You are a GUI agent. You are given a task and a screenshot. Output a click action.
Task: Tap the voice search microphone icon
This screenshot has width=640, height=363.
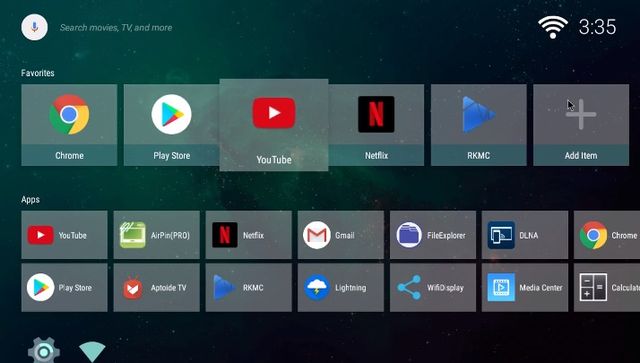point(34,27)
